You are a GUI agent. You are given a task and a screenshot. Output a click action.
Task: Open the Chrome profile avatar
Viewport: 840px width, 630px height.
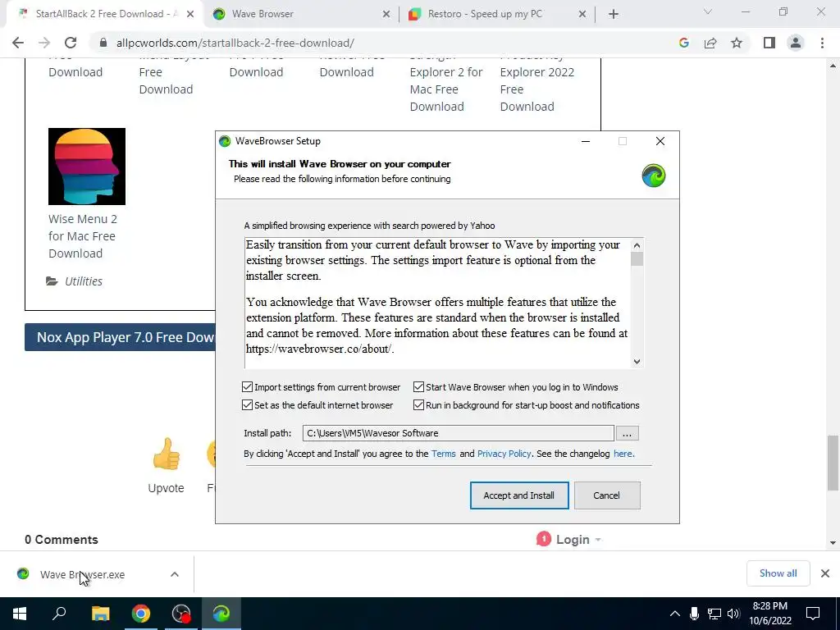[796, 43]
